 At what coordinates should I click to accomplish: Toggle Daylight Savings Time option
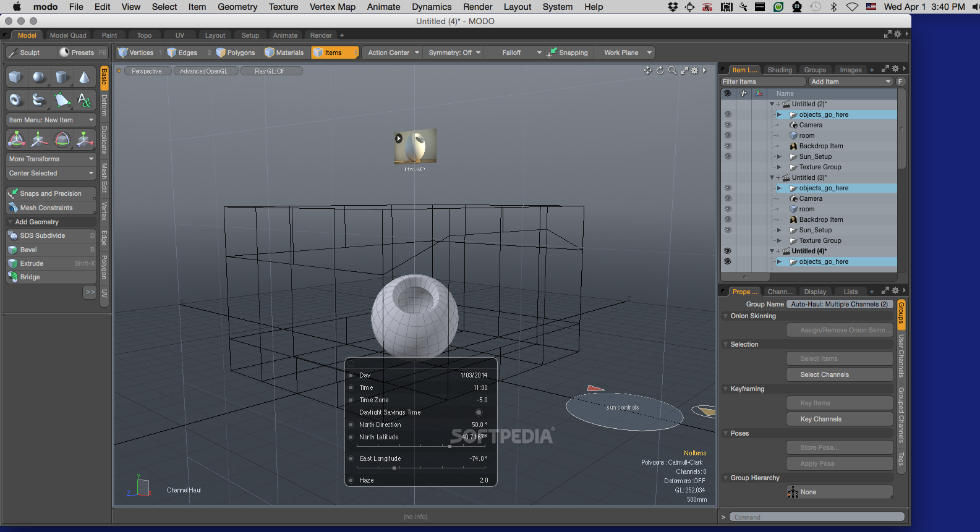tap(479, 412)
